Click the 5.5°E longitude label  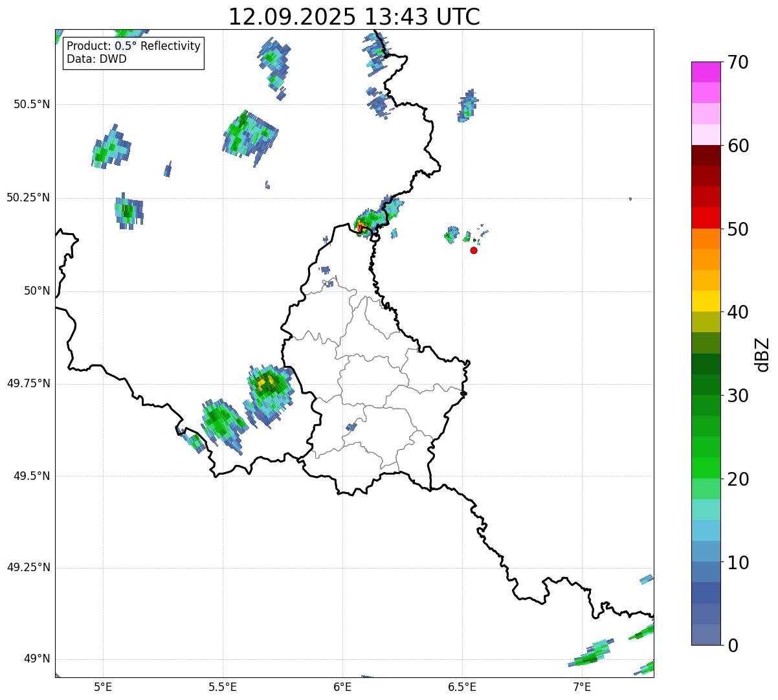coord(223,686)
